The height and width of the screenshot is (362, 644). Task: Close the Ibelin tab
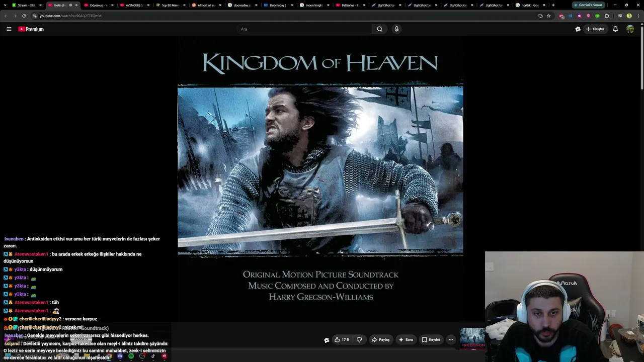[x=76, y=5]
